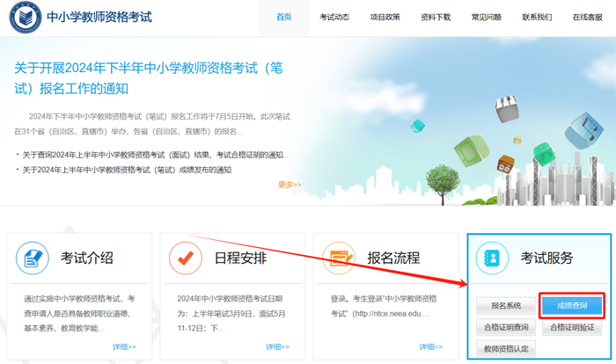This screenshot has width=616, height=364.
Task: Open 合格证明查询 button
Action: [506, 328]
